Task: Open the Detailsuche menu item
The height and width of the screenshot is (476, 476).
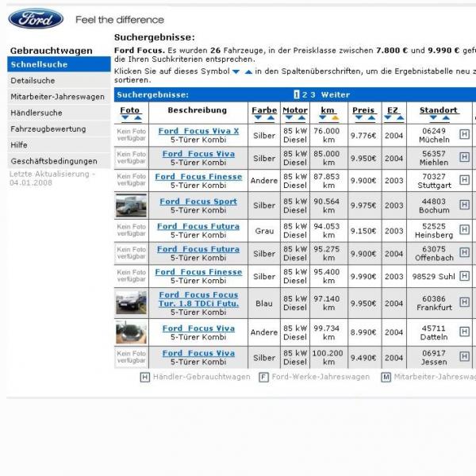Action: (x=33, y=81)
